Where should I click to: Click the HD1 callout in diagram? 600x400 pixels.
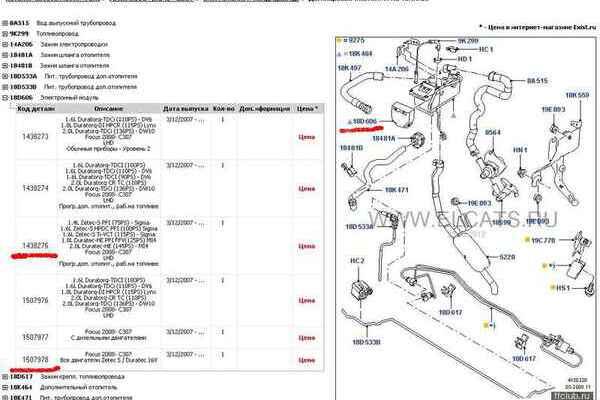pyautogui.click(x=465, y=59)
